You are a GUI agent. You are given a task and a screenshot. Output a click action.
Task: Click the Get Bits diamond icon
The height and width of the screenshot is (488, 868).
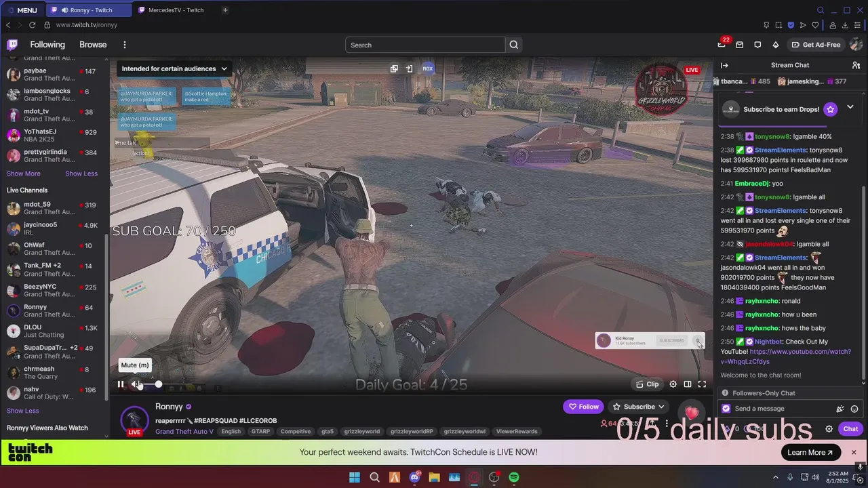(x=776, y=45)
